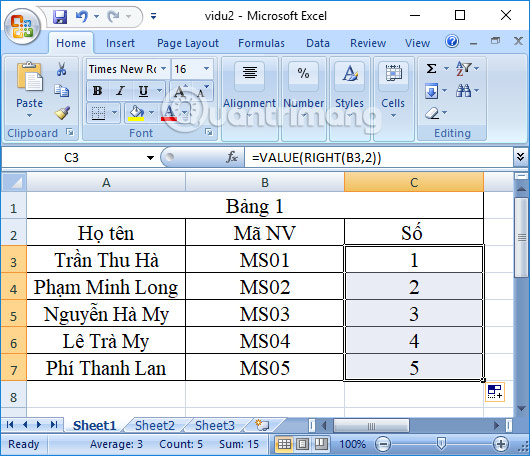Click the zoom slider handle

click(x=441, y=443)
